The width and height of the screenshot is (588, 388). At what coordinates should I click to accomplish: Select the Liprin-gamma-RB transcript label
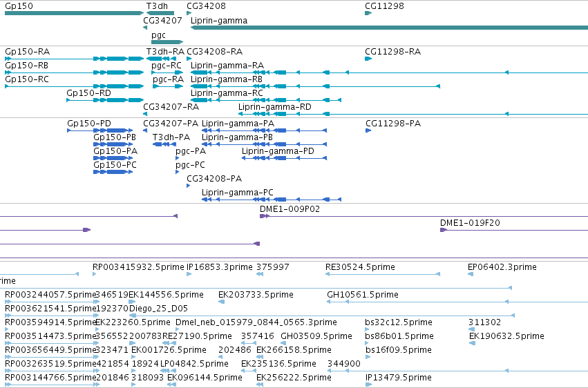pos(227,79)
